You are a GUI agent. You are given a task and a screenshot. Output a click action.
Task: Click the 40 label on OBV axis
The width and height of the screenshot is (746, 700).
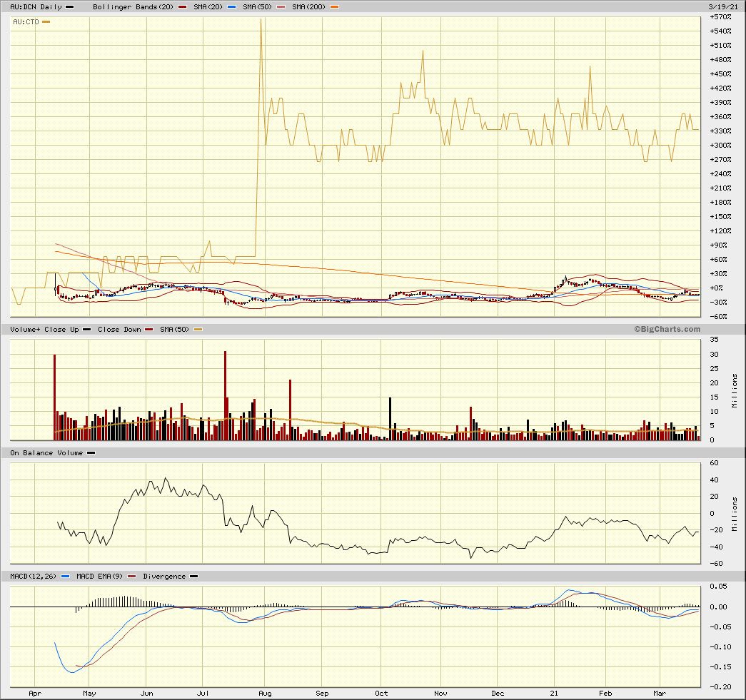[x=714, y=480]
